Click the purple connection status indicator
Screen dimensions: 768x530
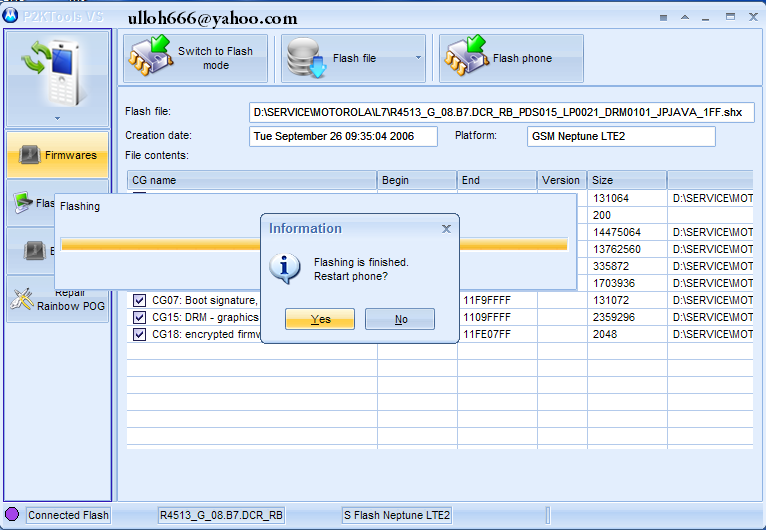pyautogui.click(x=12, y=514)
